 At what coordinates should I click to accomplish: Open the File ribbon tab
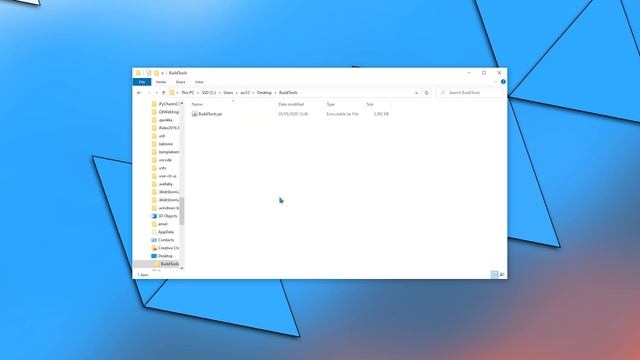(x=142, y=82)
